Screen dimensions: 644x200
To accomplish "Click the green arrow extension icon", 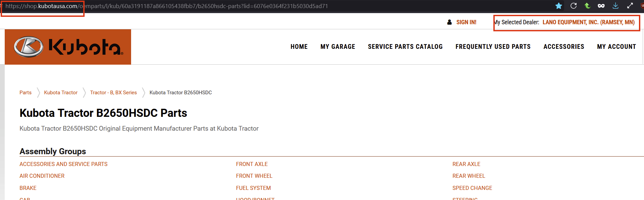I will (587, 6).
